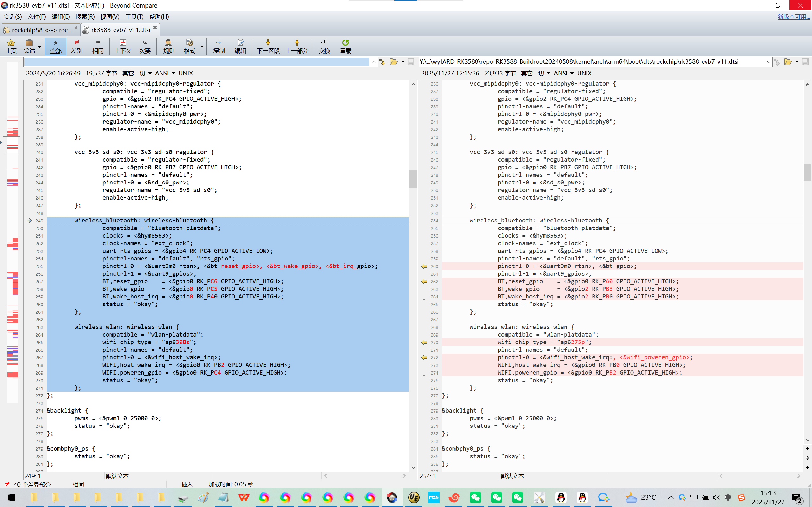Toggle Show Same (相同) filter
This screenshot has width=812, height=507.
pos(98,46)
